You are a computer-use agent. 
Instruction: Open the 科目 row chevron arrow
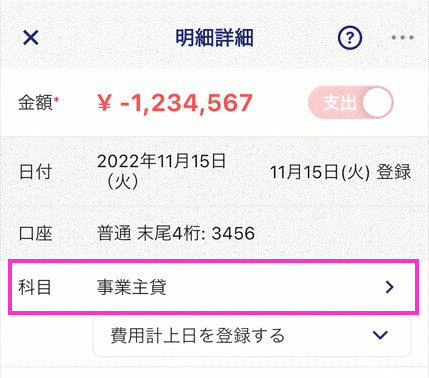(x=389, y=287)
